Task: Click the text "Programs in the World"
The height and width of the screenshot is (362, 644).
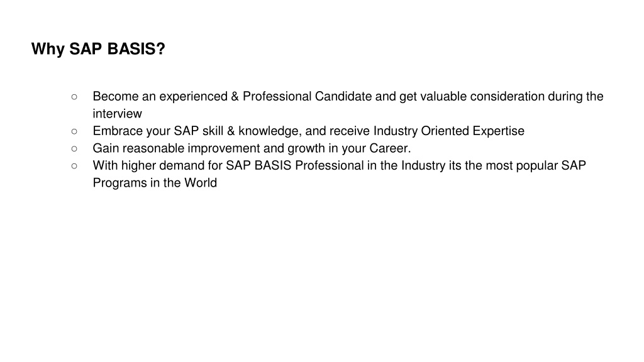Action: tap(155, 183)
